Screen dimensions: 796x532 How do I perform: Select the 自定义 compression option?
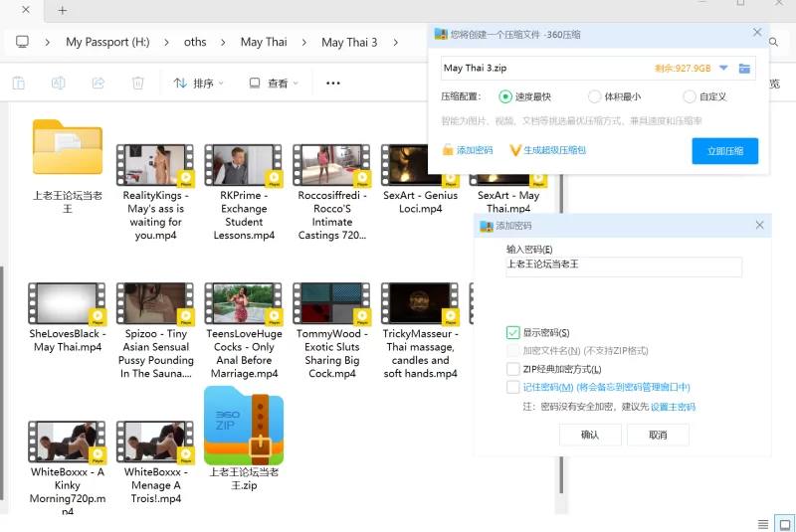click(x=690, y=97)
